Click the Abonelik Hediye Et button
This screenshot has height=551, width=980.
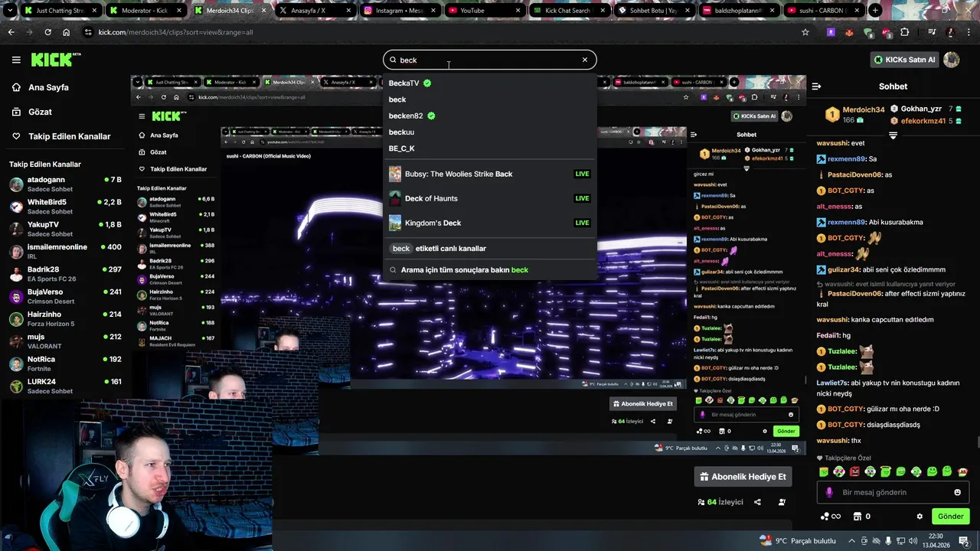pos(743,477)
